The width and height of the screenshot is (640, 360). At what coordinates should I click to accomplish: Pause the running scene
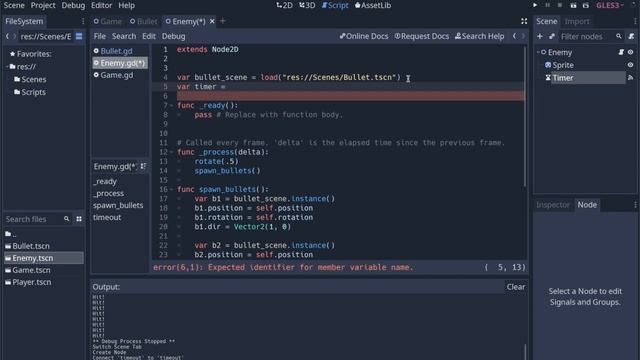point(547,5)
